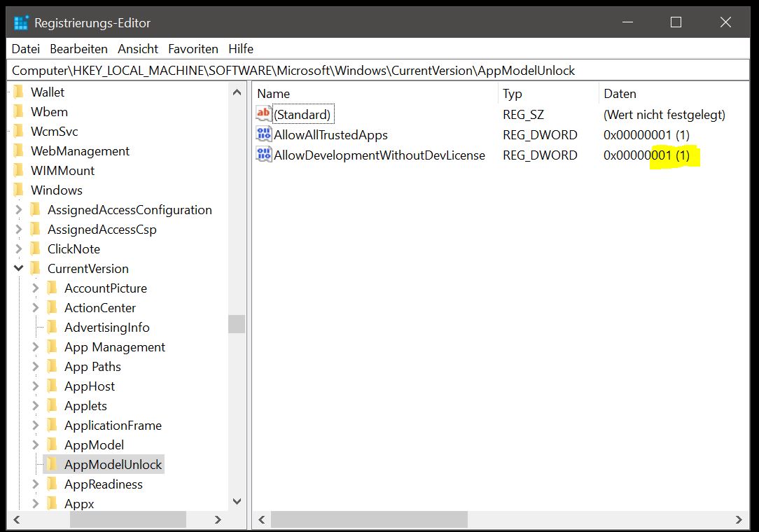Viewport: 759px width, 532px height.
Task: Click values pane horizontal scroll left arrow
Action: [262, 519]
